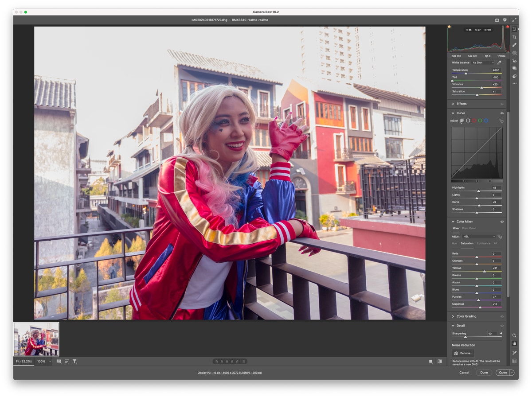The width and height of the screenshot is (532, 397).
Task: Click the Yellows saturation slider handle
Action: 484,271
